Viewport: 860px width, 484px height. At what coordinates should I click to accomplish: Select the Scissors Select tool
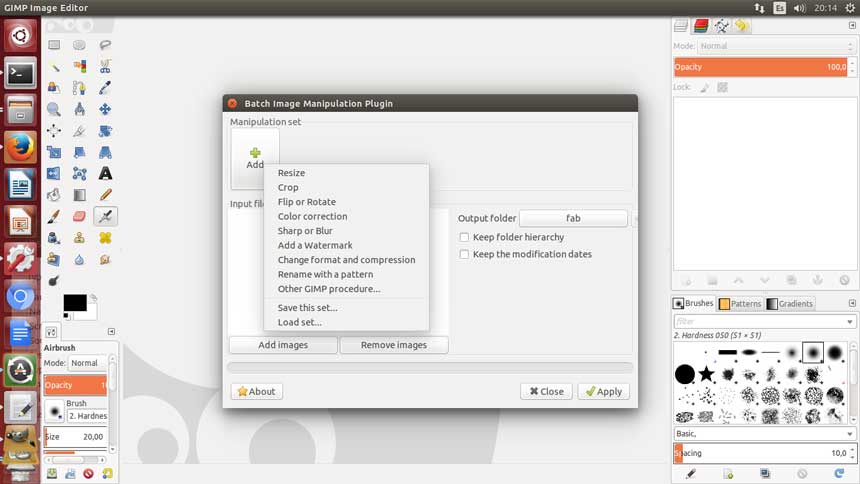pyautogui.click(x=105, y=66)
